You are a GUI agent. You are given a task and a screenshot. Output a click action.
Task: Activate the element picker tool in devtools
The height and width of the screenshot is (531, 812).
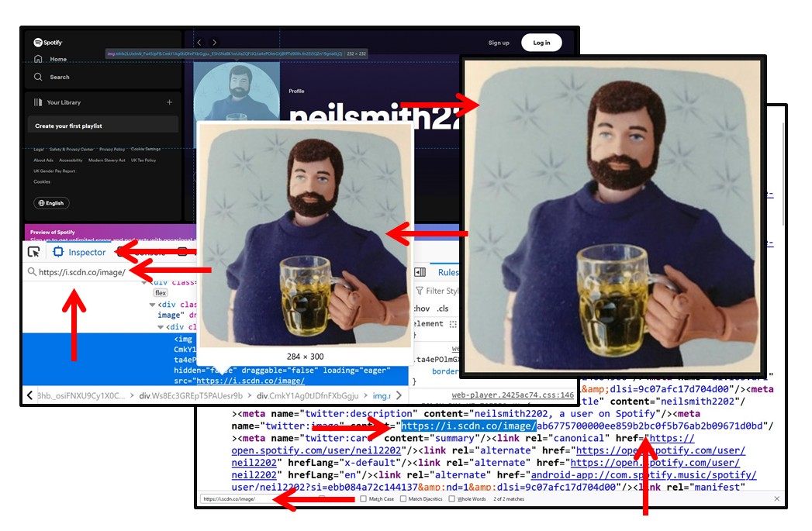pos(34,252)
